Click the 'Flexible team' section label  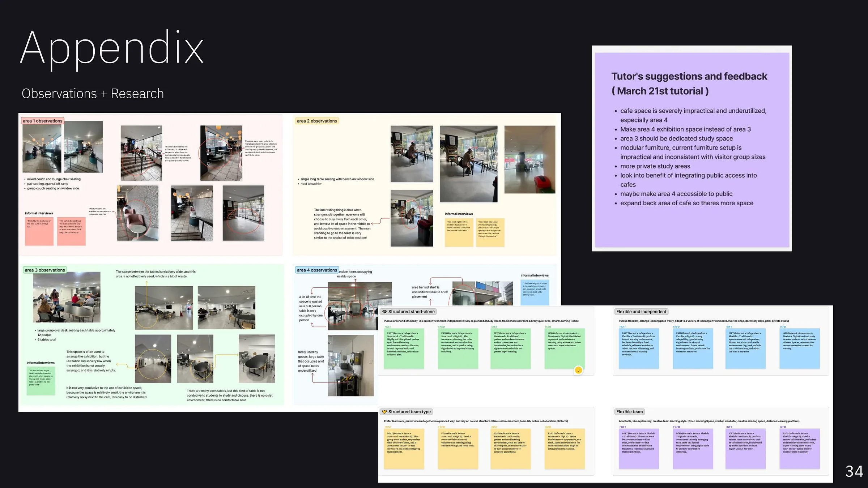[630, 412]
